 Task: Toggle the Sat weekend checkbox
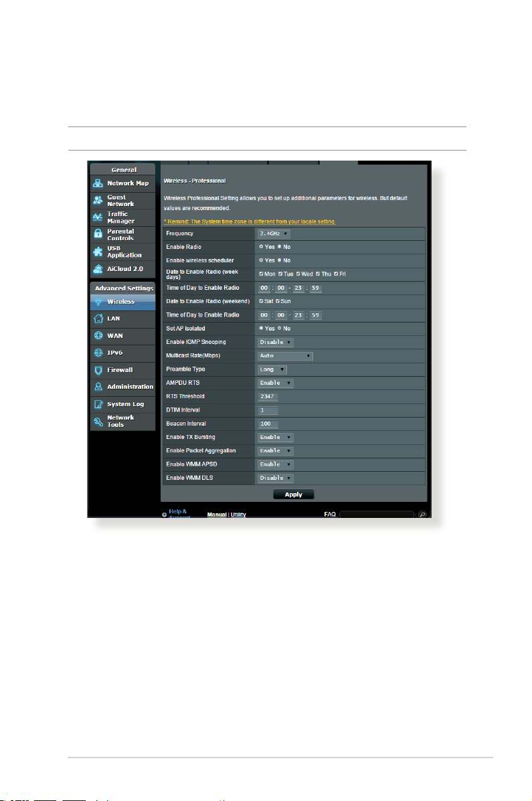point(261,301)
